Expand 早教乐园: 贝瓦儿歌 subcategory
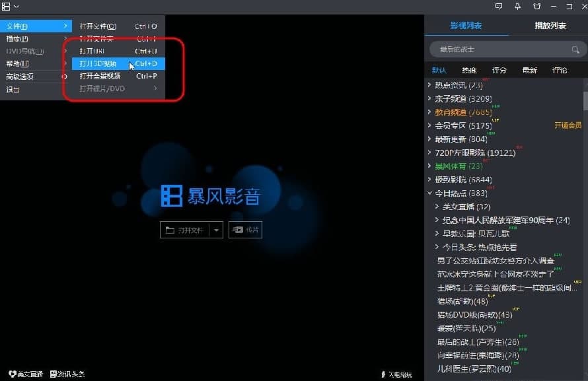Viewport: 588px width, 381px height. (437, 233)
